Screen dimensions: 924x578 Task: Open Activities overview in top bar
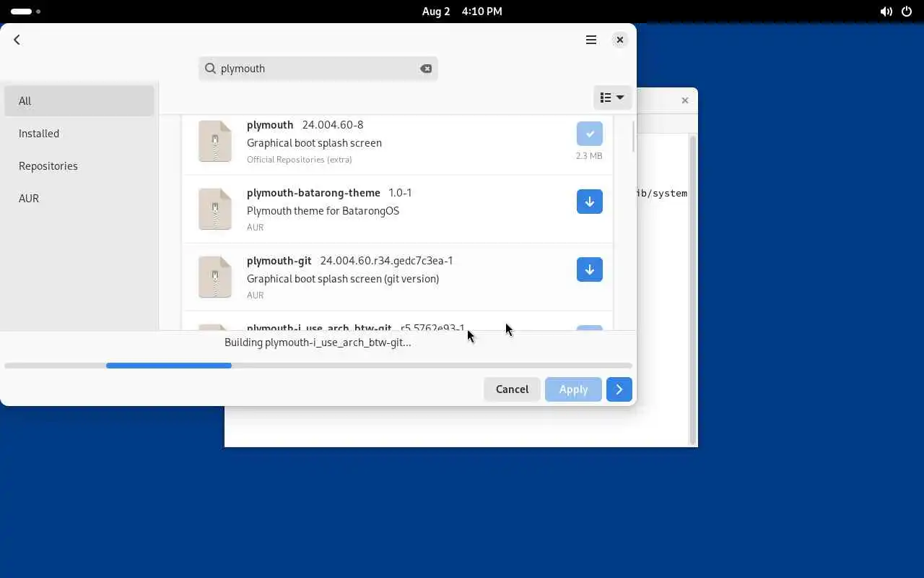(25, 12)
